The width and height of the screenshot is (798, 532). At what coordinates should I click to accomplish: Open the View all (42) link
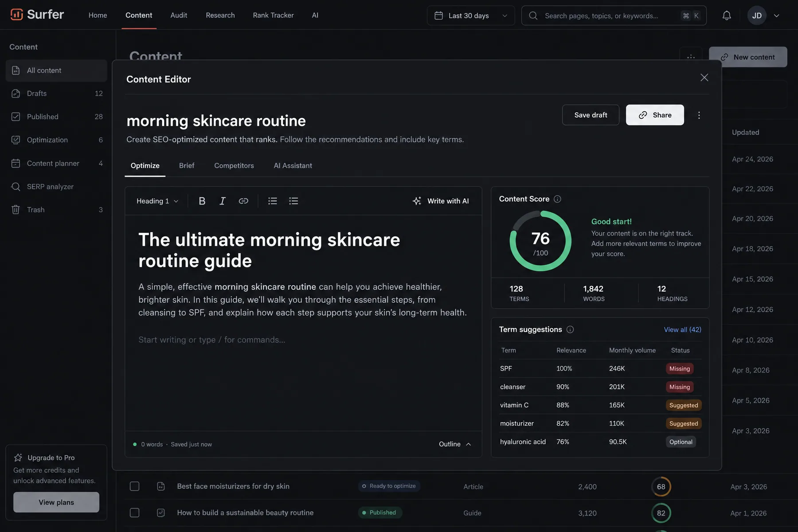pos(682,329)
